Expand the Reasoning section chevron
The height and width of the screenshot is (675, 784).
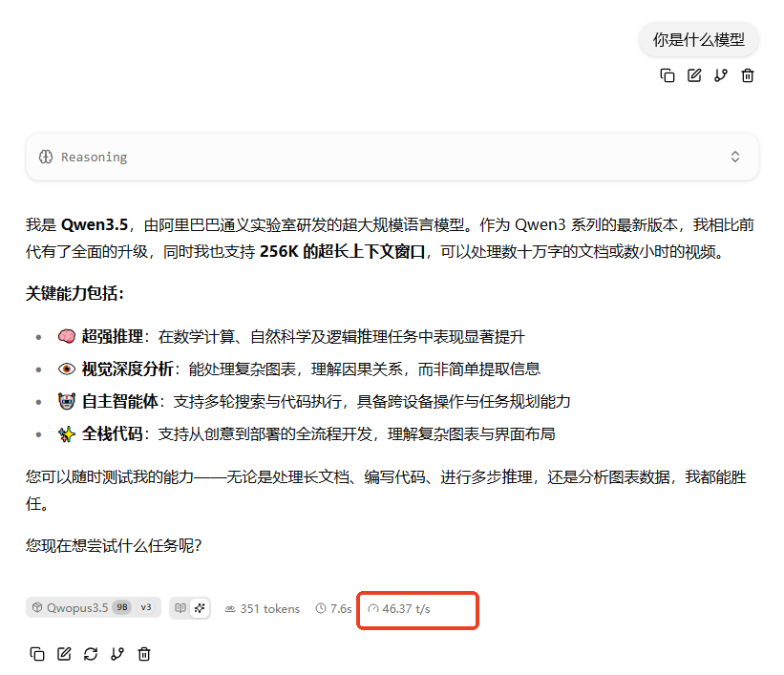[x=735, y=157]
